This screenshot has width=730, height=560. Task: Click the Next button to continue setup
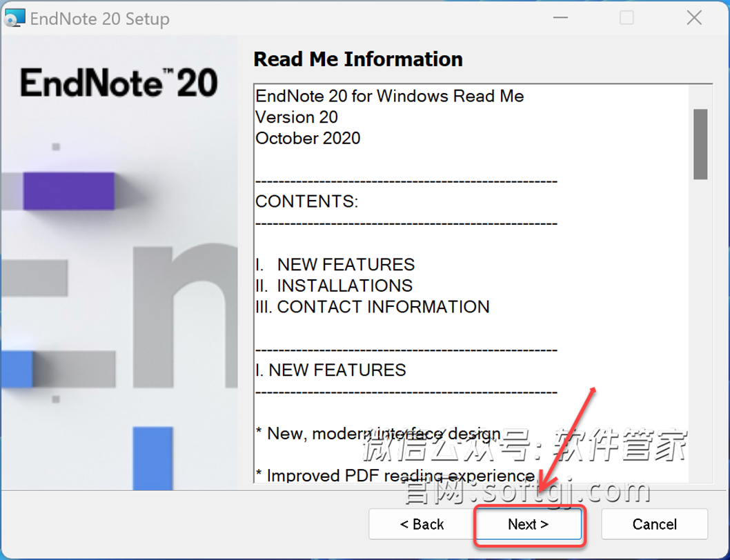[x=529, y=524]
